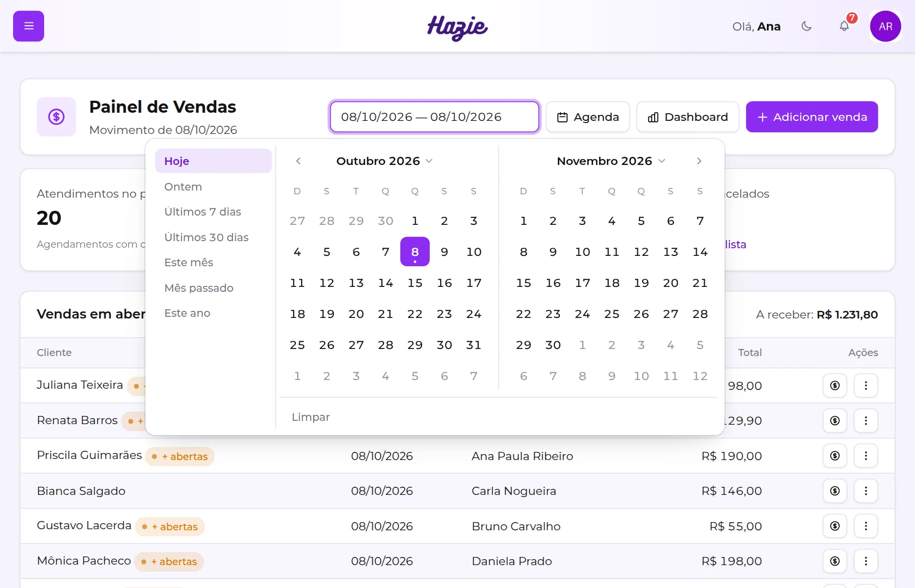Click the sales dollar icon near Painel de Vendas
This screenshot has width=915, height=588.
[x=57, y=117]
